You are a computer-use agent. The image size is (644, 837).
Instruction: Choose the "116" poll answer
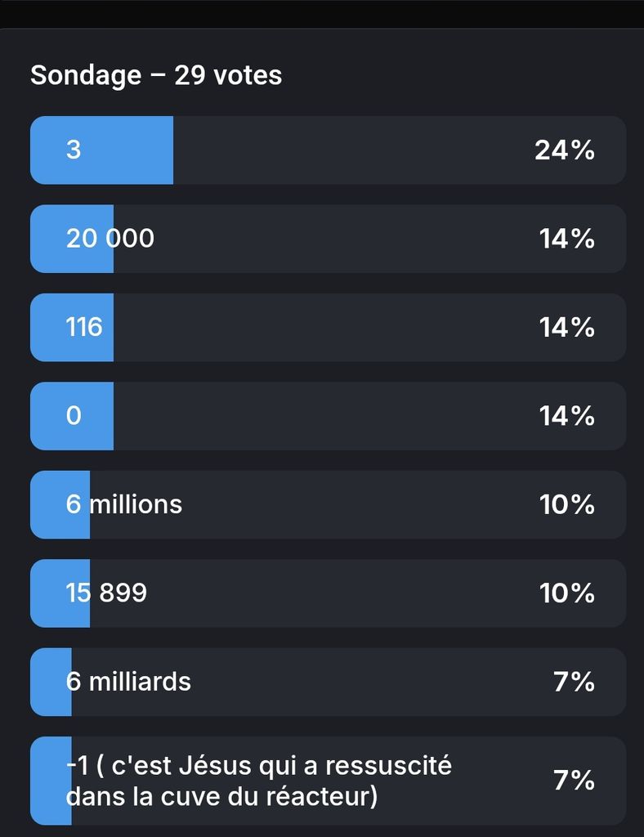pyautogui.click(x=84, y=327)
